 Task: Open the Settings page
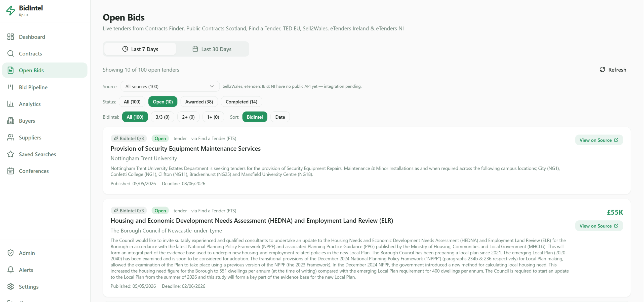(x=45, y=287)
